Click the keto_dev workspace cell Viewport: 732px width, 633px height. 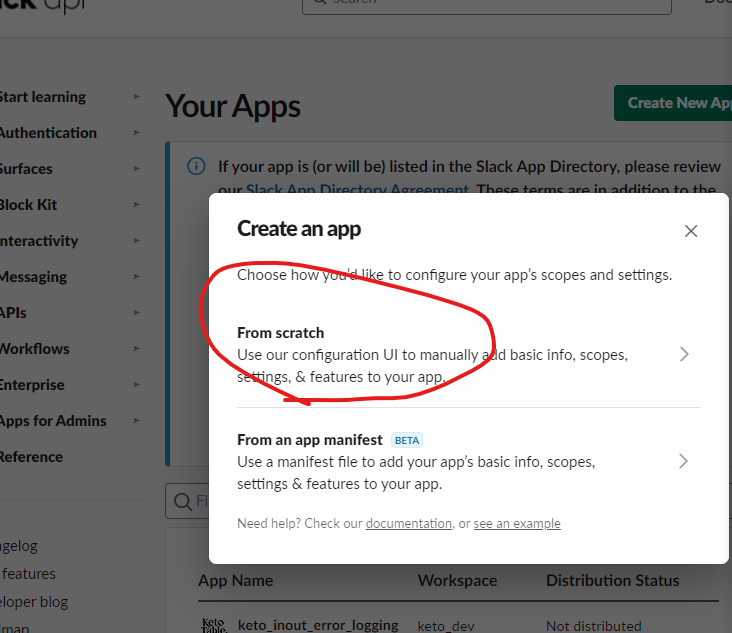point(446,626)
